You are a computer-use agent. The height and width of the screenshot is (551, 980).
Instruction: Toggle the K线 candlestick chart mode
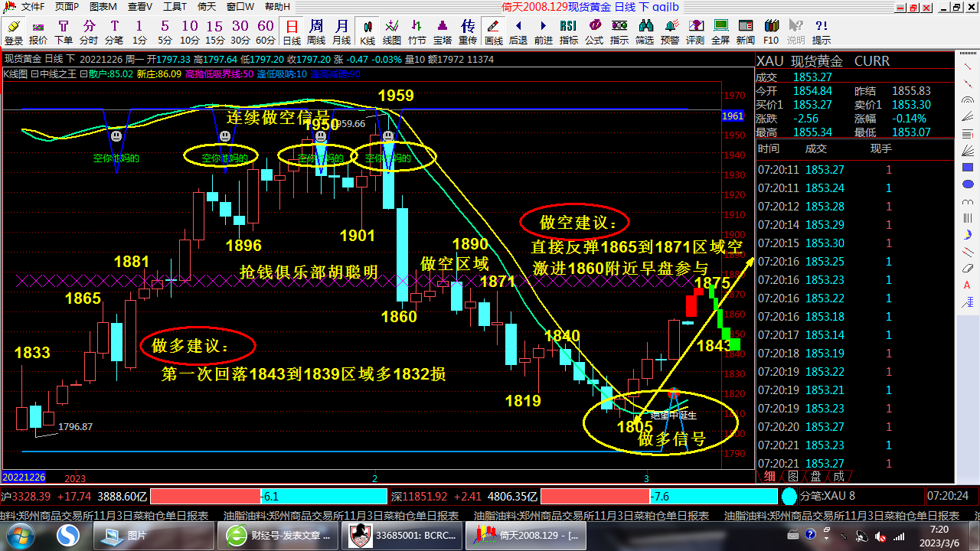(367, 32)
